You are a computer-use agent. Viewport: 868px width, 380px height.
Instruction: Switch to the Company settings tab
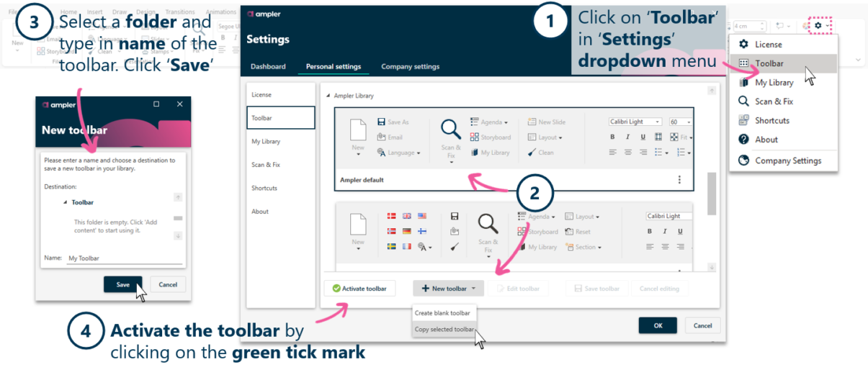(410, 66)
